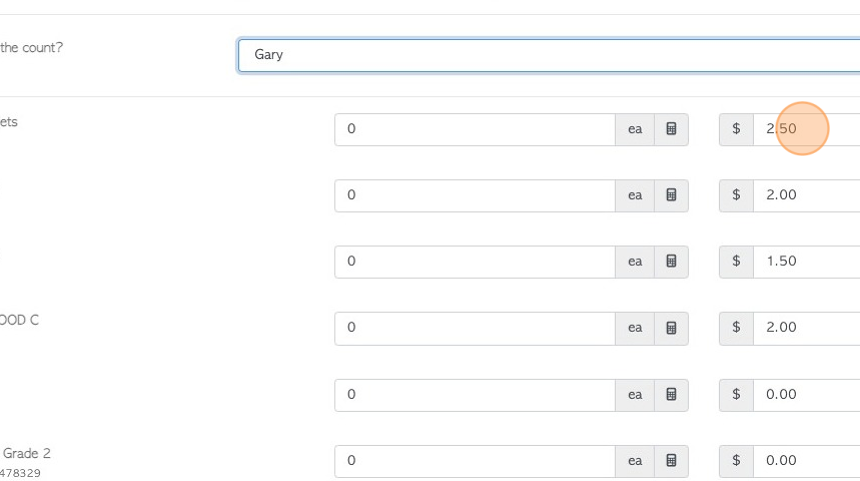Click quantity field in the 2.50 row
The image size is (860, 481).
(475, 129)
